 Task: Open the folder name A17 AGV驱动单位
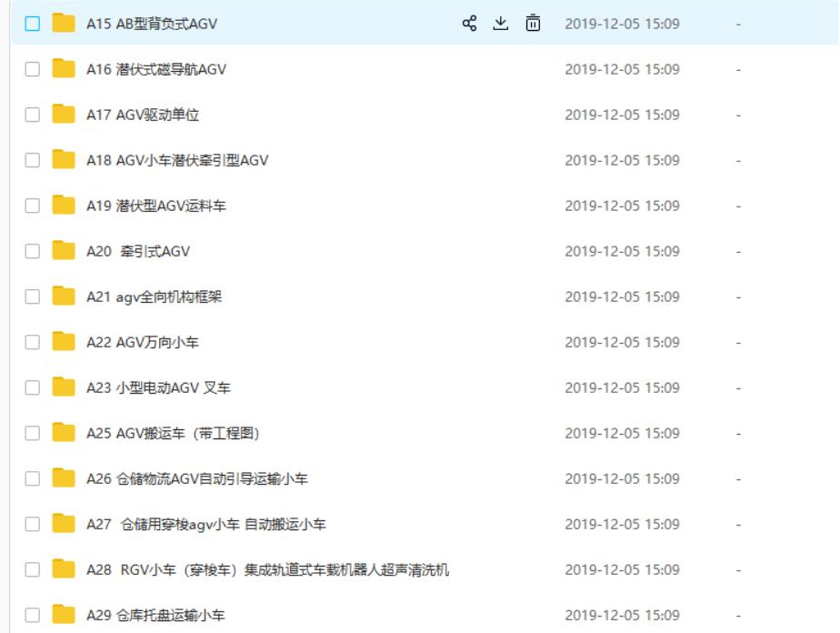[143, 115]
